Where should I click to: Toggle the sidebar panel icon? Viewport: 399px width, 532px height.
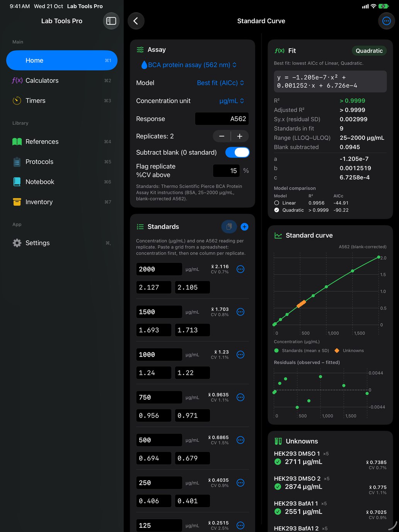(x=111, y=21)
